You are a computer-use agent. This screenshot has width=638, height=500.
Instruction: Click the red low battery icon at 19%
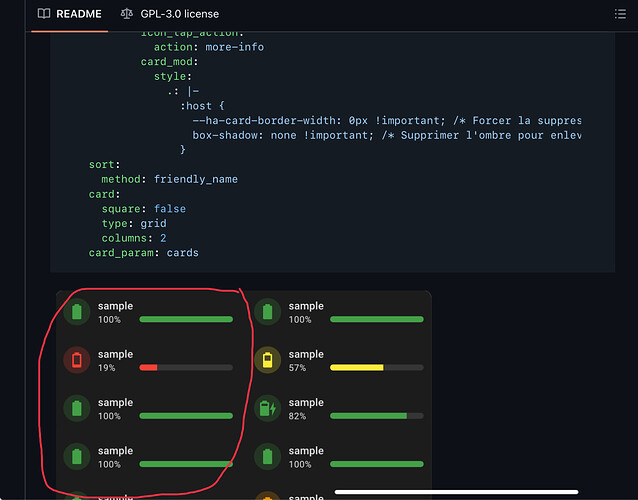click(x=77, y=360)
